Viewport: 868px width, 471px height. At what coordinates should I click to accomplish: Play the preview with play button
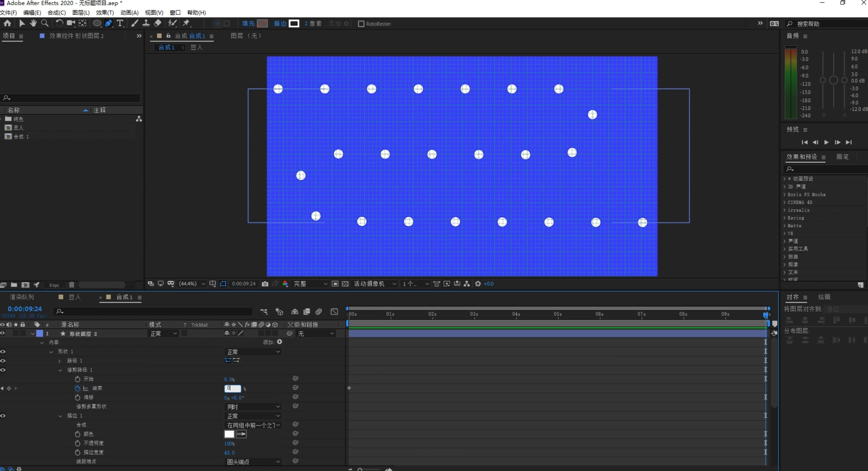coord(827,142)
